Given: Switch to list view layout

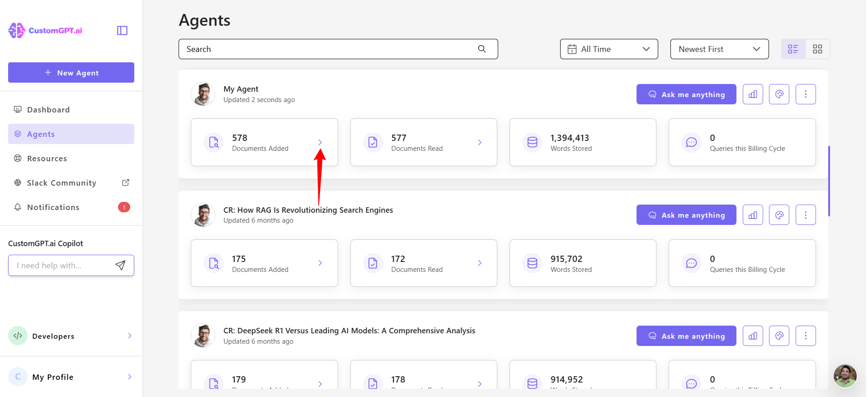Looking at the screenshot, I should click(x=793, y=49).
